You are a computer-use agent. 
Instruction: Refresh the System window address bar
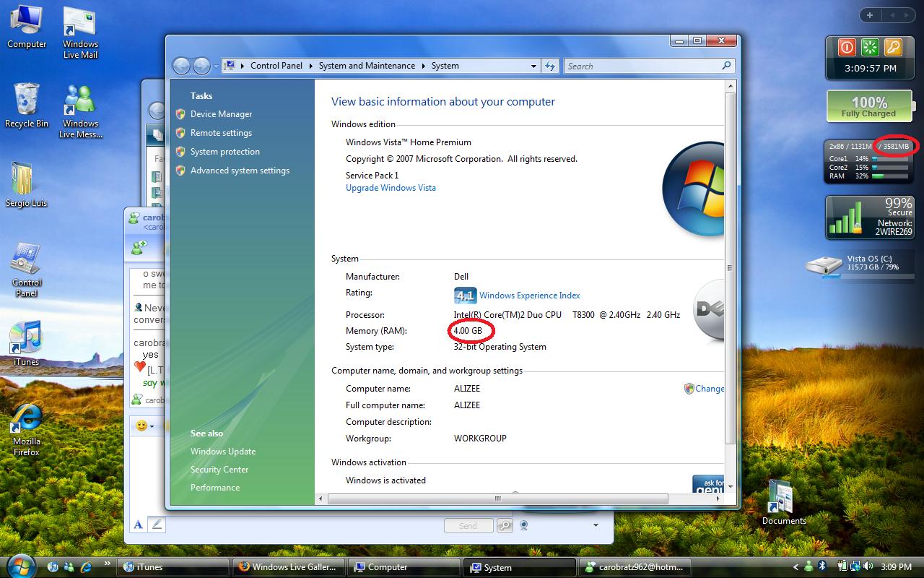[550, 66]
